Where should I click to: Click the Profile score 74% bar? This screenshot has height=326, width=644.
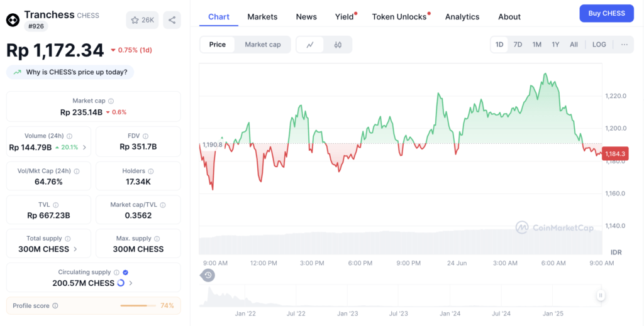pyautogui.click(x=138, y=305)
